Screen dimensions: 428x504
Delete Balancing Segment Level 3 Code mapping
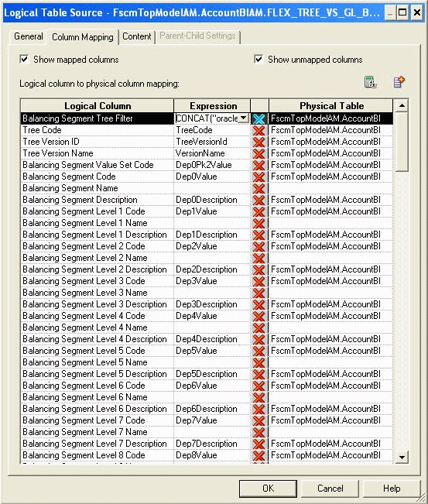[259, 281]
